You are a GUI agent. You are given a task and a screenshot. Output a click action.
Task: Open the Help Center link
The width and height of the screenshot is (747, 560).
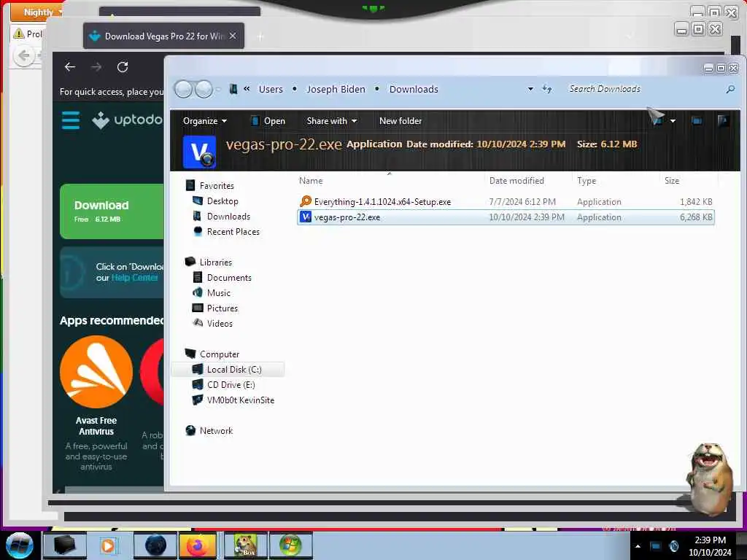[x=134, y=278]
